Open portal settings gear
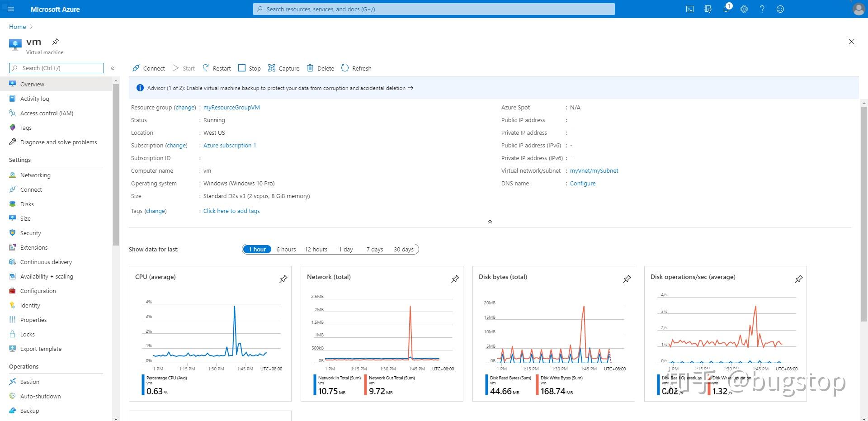 [x=744, y=9]
